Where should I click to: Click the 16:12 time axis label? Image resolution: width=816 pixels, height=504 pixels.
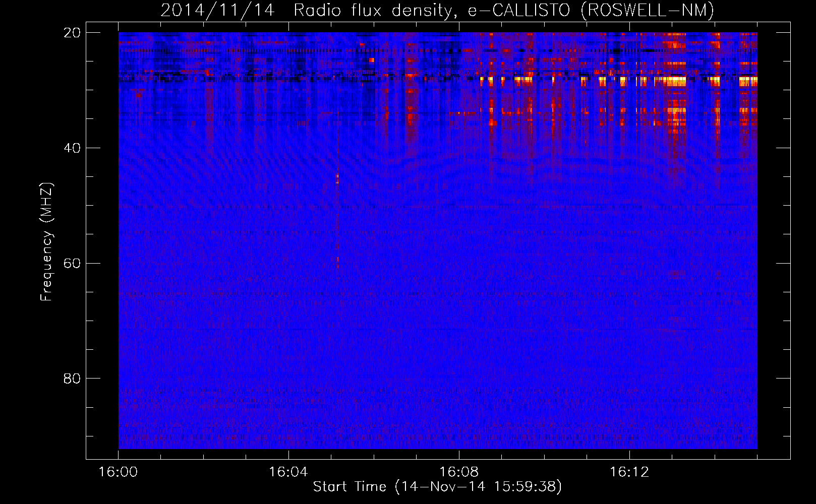click(x=629, y=472)
